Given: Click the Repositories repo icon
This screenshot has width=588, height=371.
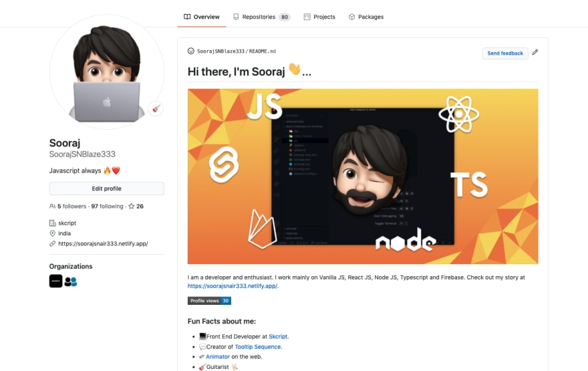Looking at the screenshot, I should coord(236,17).
